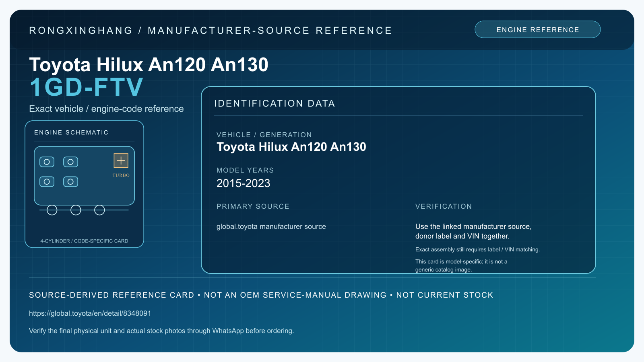Click the "VERIFICATION" field label
The height and width of the screenshot is (362, 644).
tap(444, 206)
